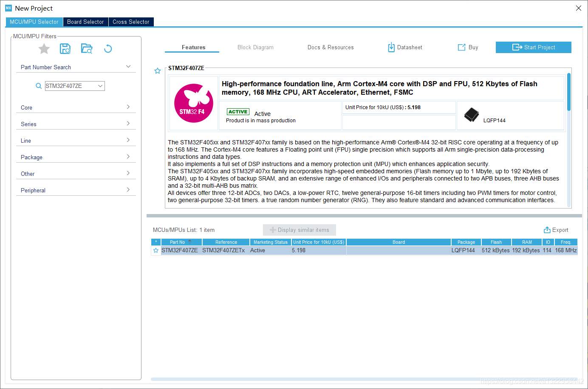Close the New Project window
The width and height of the screenshot is (588, 389).
click(x=579, y=8)
